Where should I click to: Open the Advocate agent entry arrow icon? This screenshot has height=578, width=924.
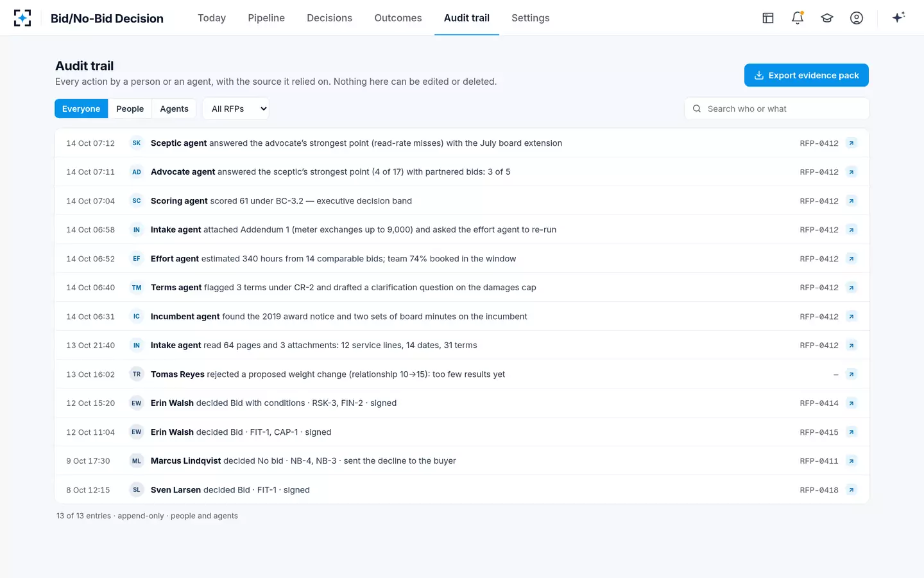(x=851, y=172)
